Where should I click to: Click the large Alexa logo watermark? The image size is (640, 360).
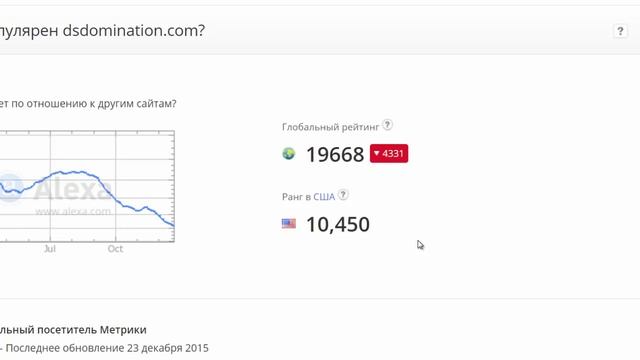coord(57,189)
